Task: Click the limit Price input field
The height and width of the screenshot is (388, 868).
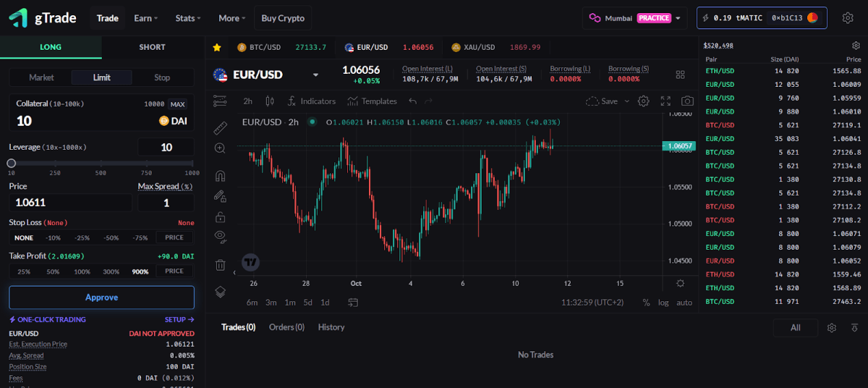Action: (70, 203)
